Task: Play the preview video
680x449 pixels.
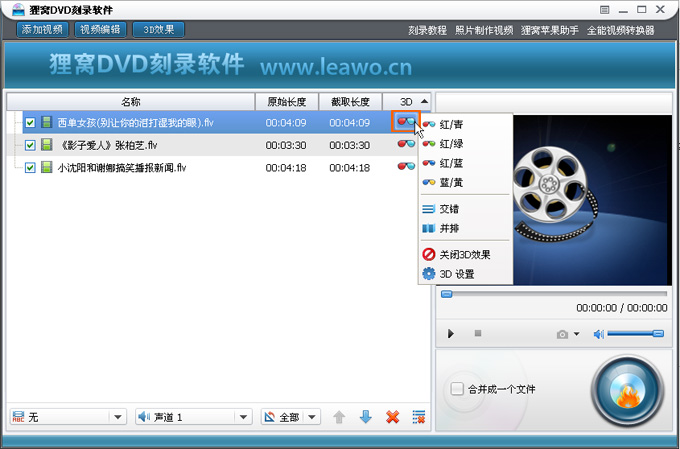Action: (451, 334)
